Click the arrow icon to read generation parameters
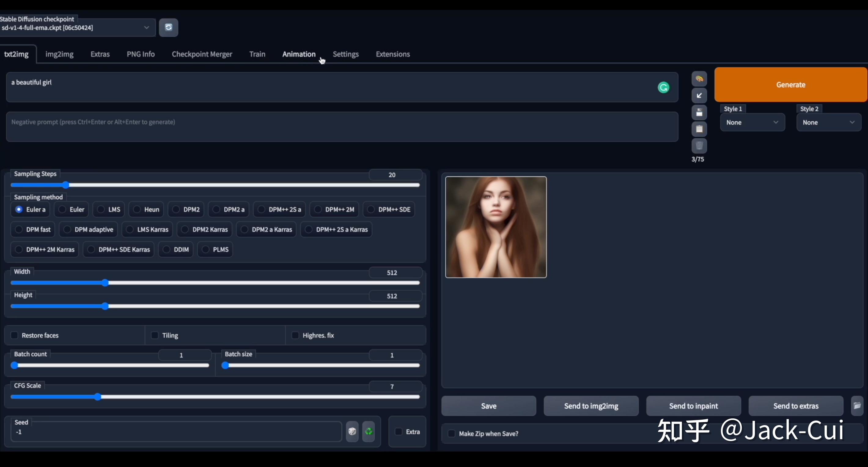Viewport: 868px width, 467px height. coord(699,96)
